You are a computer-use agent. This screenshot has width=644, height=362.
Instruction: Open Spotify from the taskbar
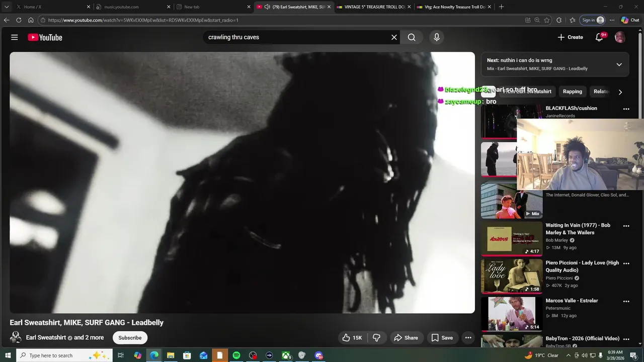(236, 355)
